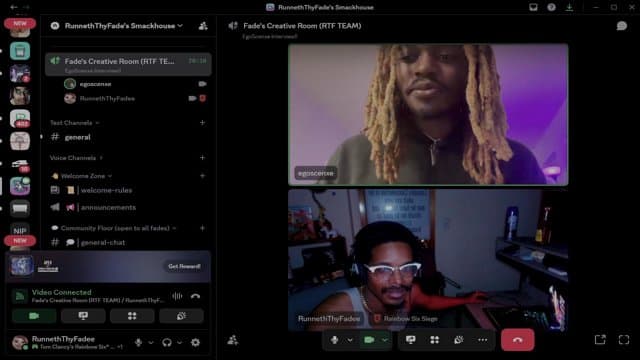The width and height of the screenshot is (640, 360).
Task: Click the teal server icon in sidebar
Action: click(20, 51)
